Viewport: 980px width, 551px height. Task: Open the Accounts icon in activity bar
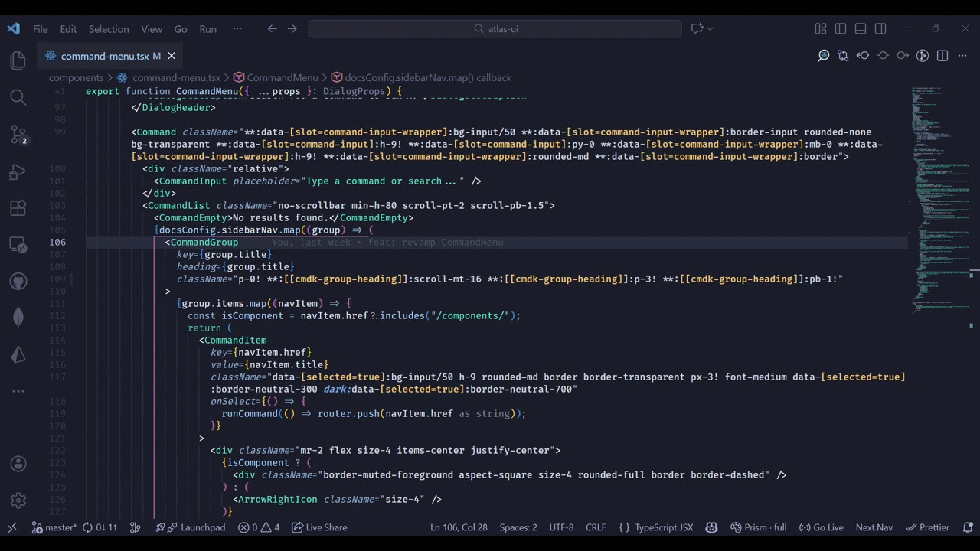click(18, 464)
